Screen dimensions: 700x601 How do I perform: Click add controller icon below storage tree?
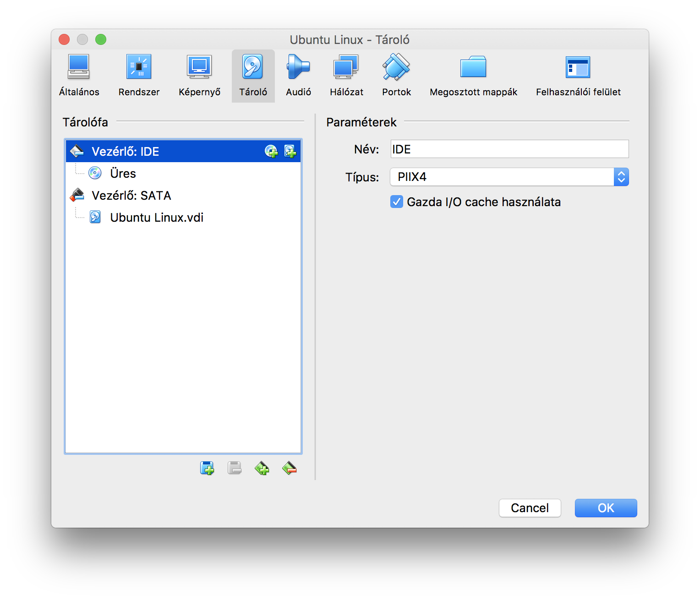[262, 468]
